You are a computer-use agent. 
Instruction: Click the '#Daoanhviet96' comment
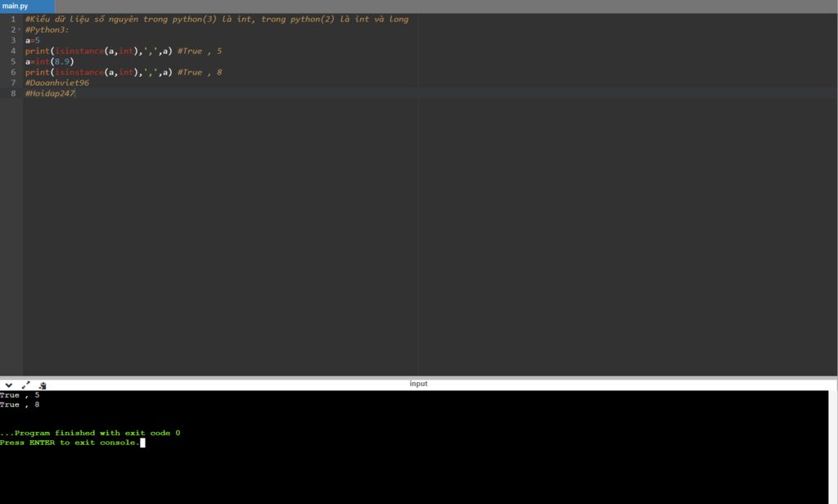[57, 83]
